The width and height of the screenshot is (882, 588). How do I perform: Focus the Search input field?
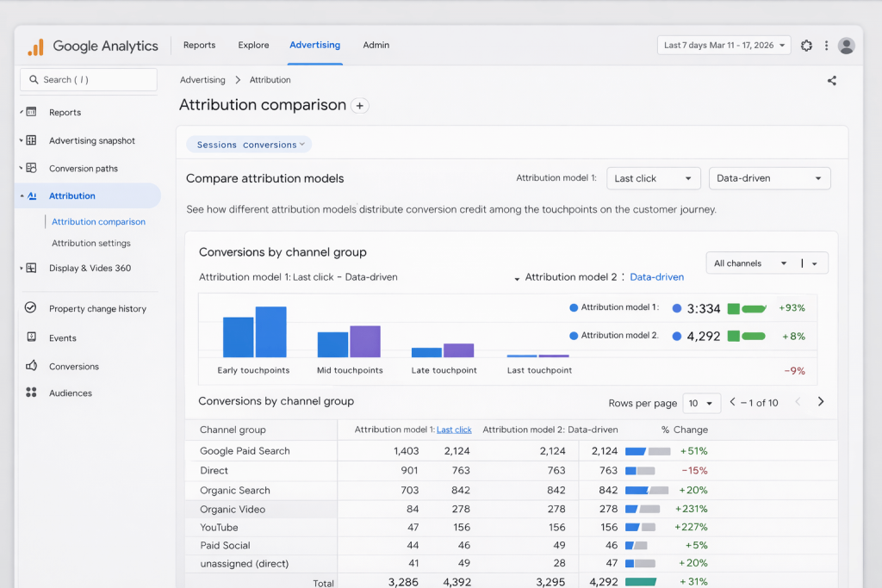(89, 80)
